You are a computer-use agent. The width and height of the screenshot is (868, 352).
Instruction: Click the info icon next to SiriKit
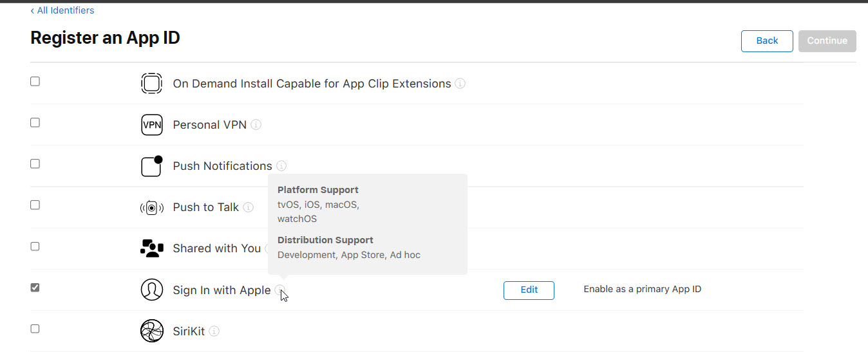point(214,331)
